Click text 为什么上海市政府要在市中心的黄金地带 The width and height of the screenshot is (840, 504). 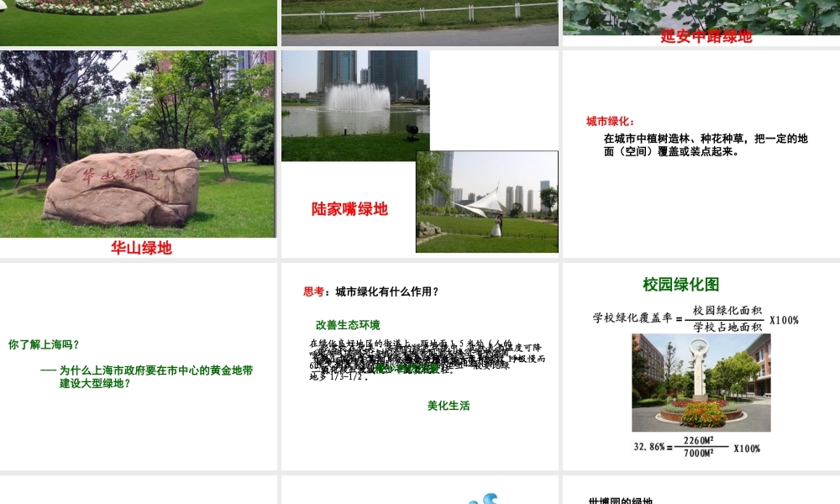[156, 370]
